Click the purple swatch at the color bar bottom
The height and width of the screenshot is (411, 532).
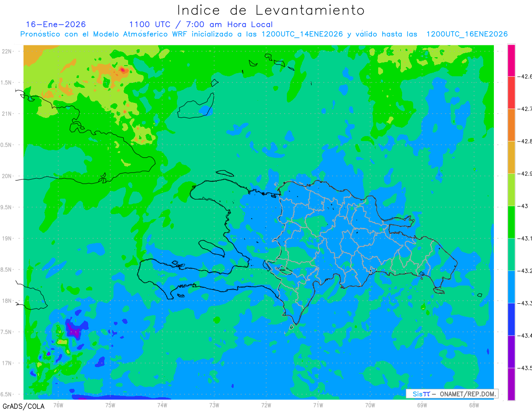click(511, 384)
